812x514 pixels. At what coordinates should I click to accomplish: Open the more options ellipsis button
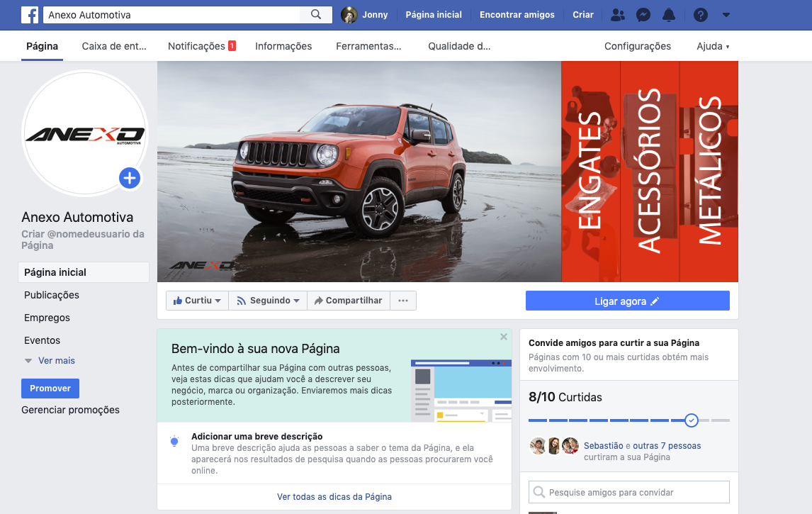click(x=403, y=301)
